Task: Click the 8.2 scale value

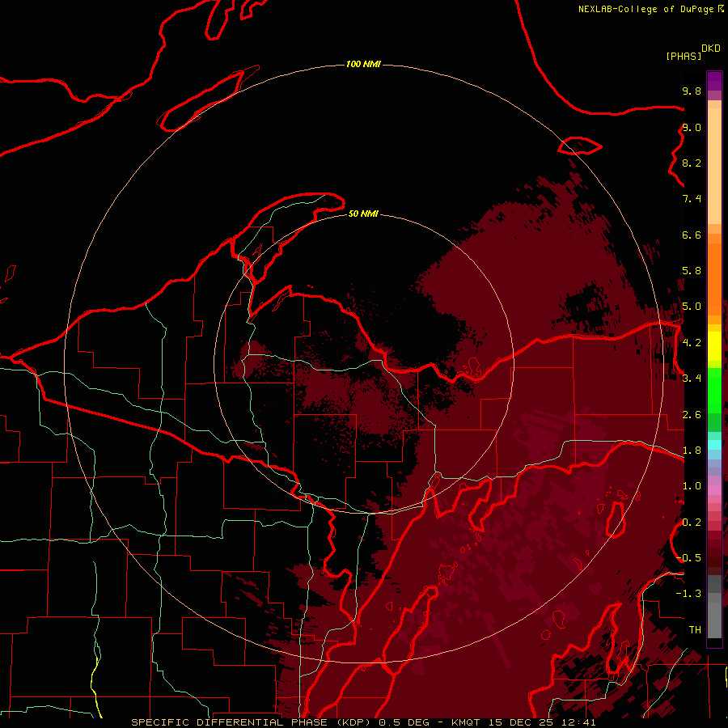Action: coord(692,163)
